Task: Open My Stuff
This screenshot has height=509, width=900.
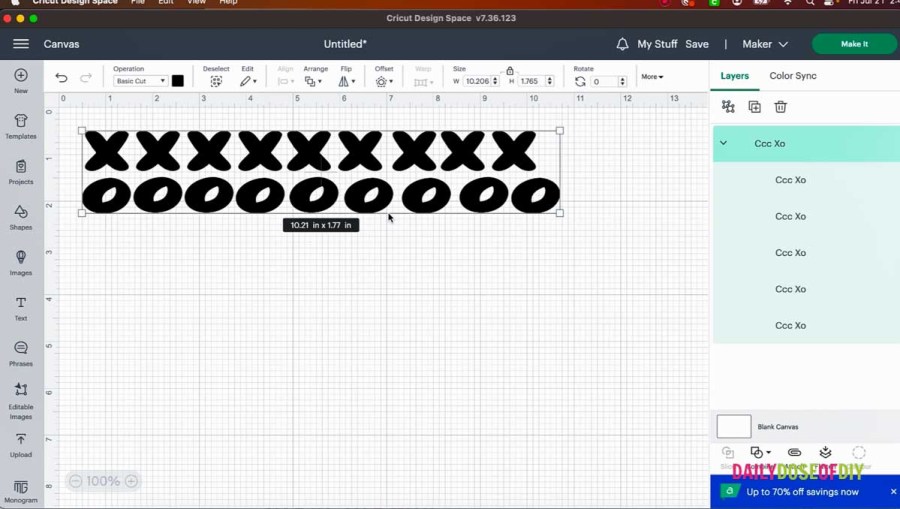Action: coord(657,44)
